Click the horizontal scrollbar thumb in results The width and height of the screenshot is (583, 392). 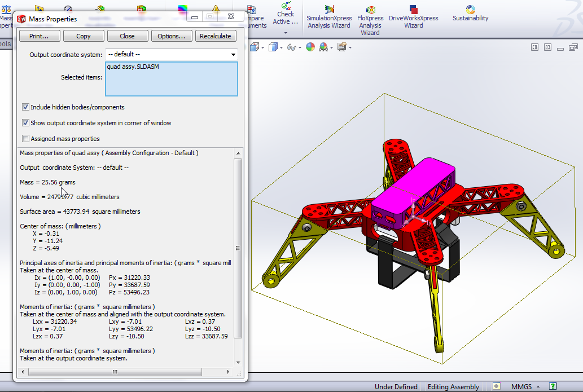[x=115, y=372]
